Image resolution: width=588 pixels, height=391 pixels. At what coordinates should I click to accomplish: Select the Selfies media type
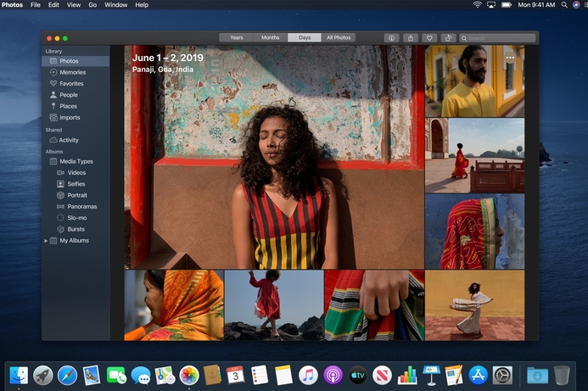pyautogui.click(x=76, y=184)
